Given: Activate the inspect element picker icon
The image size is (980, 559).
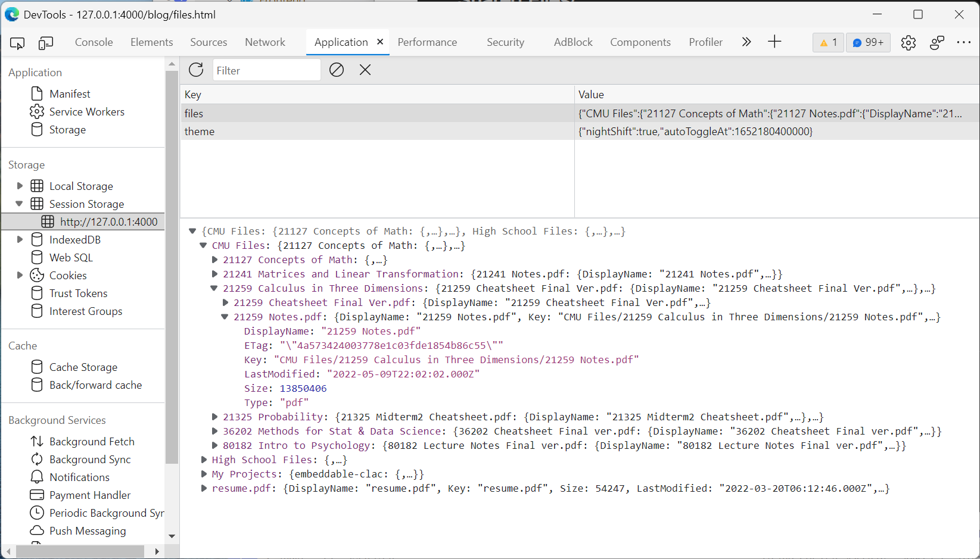Looking at the screenshot, I should click(x=17, y=43).
